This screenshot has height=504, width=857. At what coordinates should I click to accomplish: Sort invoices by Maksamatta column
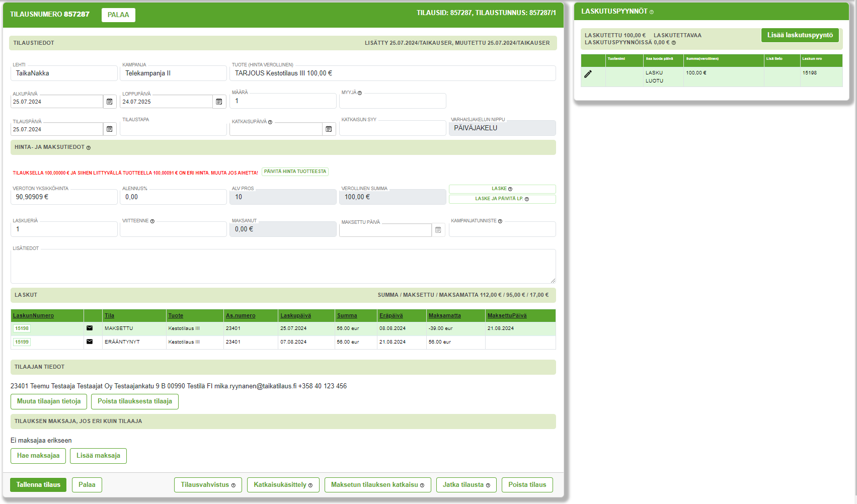[444, 316]
